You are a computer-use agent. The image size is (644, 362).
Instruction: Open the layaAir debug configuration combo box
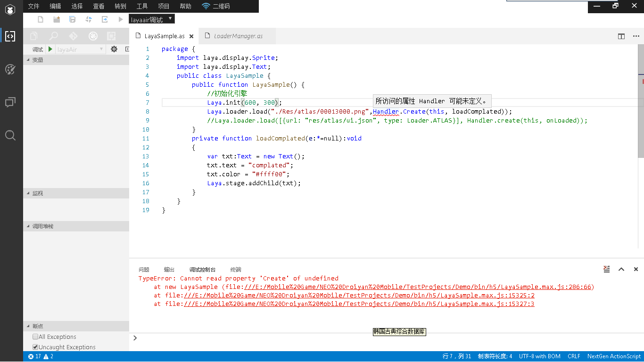(80, 49)
